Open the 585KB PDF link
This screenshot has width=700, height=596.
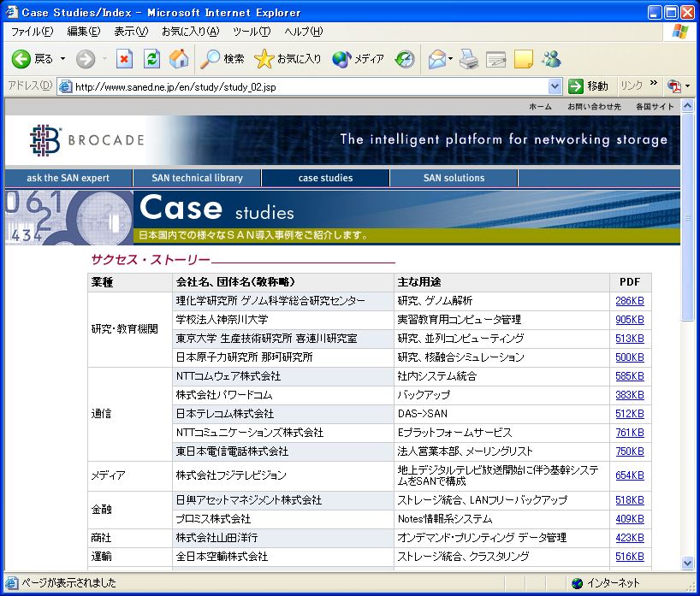(630, 376)
